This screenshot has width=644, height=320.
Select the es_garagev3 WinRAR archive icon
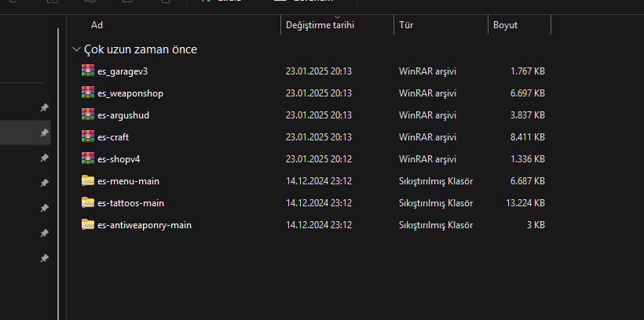(x=88, y=71)
